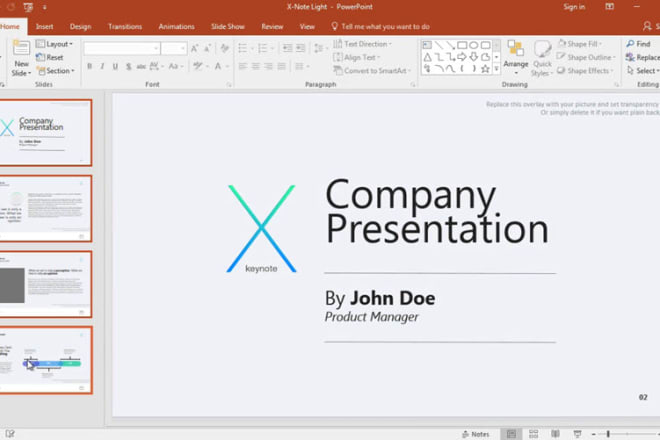The height and width of the screenshot is (440, 660).
Task: Align text left
Action: tap(243, 67)
